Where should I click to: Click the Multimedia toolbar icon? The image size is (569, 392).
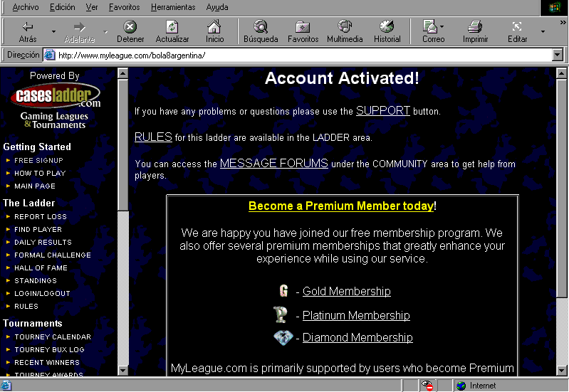coord(345,27)
